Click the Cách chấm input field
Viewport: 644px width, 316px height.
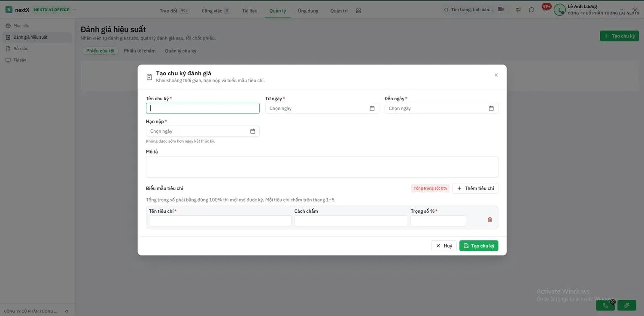[351, 221]
